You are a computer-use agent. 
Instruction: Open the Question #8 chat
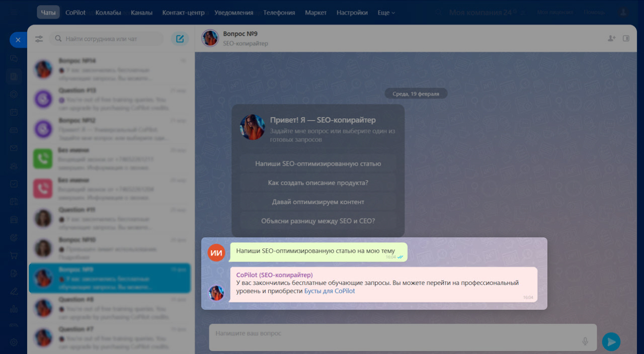pyautogui.click(x=110, y=308)
